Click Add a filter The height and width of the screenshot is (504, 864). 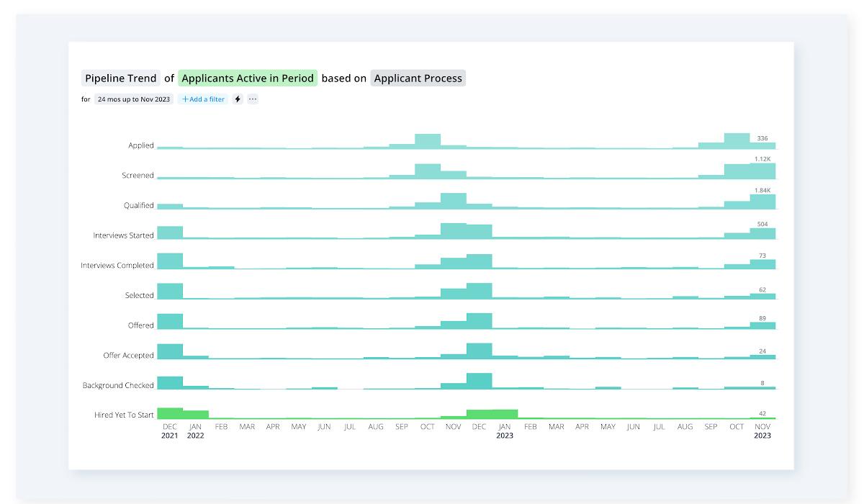tap(203, 99)
